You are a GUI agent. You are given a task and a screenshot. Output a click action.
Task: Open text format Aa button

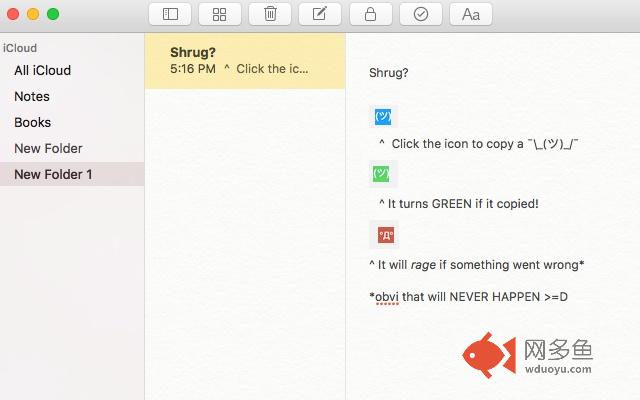[471, 14]
